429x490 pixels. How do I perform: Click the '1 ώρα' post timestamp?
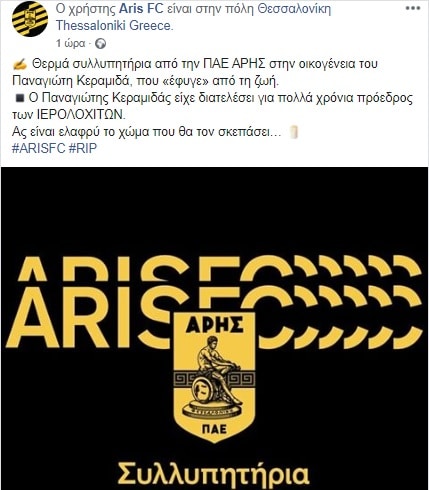(70, 43)
